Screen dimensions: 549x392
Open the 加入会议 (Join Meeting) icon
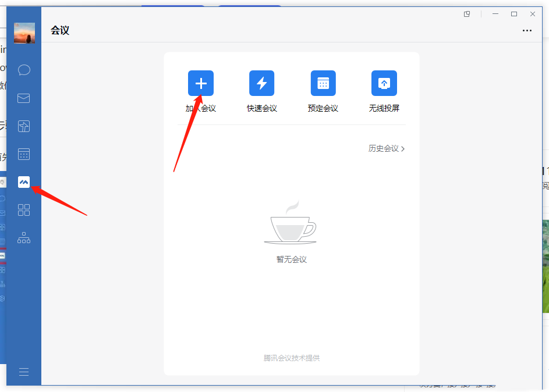pos(201,83)
